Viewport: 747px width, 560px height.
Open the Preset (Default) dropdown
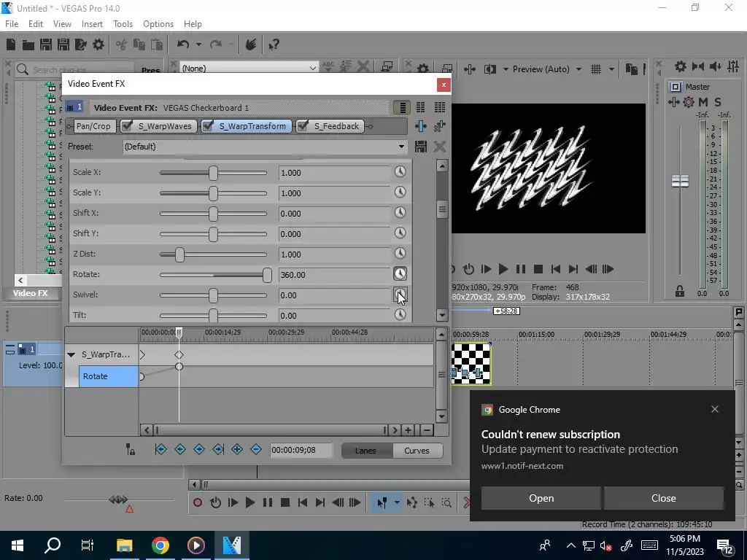[402, 146]
